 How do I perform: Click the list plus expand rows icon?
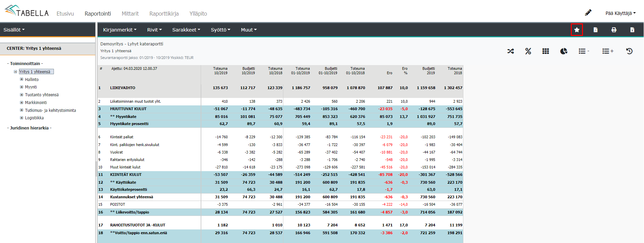click(608, 51)
